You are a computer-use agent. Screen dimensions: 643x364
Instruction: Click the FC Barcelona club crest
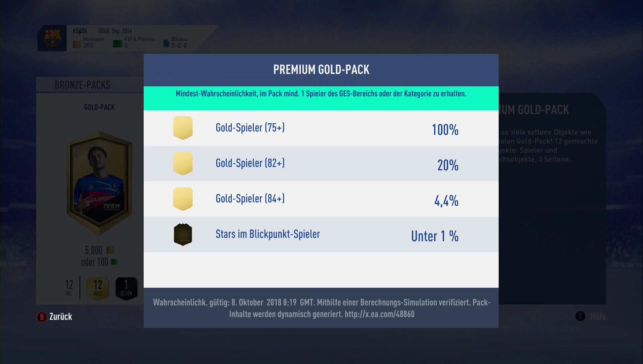coord(53,38)
